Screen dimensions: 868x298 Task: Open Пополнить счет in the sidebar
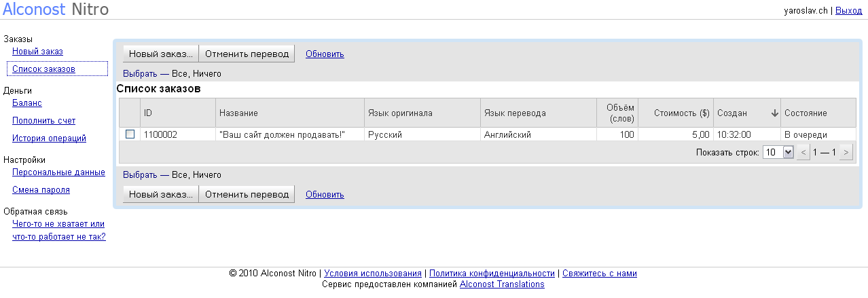click(43, 121)
